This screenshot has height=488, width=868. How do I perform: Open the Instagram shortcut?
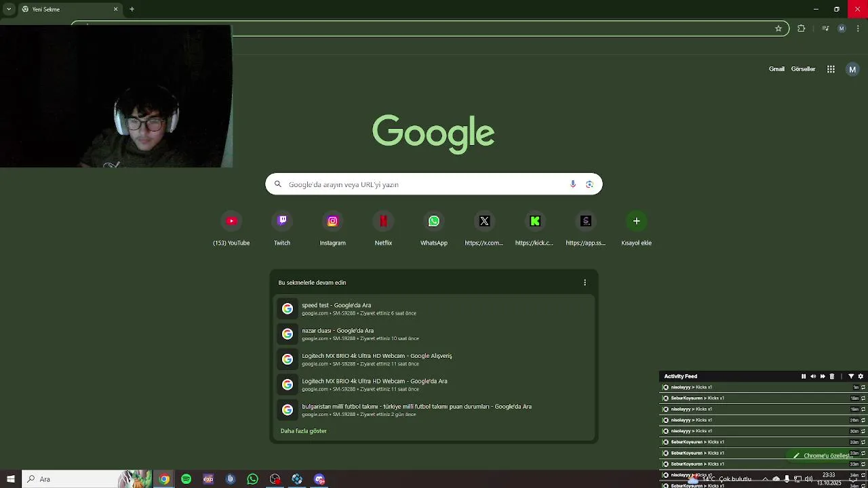[x=332, y=229]
